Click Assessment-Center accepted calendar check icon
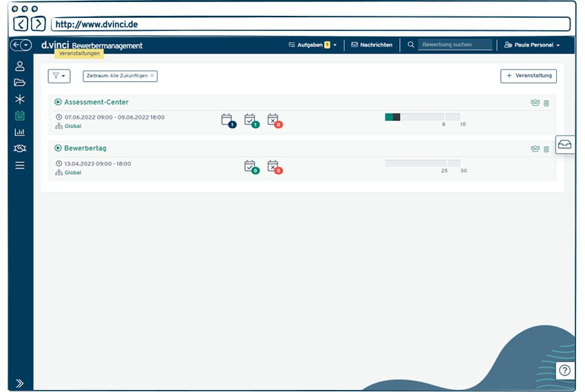The width and height of the screenshot is (585, 392). tap(251, 120)
